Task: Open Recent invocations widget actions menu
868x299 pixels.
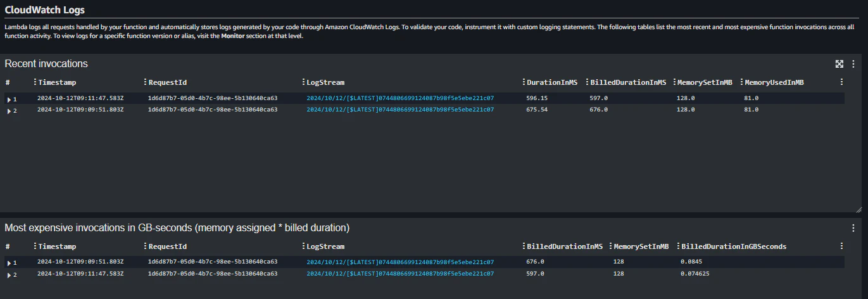Action: pos(853,64)
